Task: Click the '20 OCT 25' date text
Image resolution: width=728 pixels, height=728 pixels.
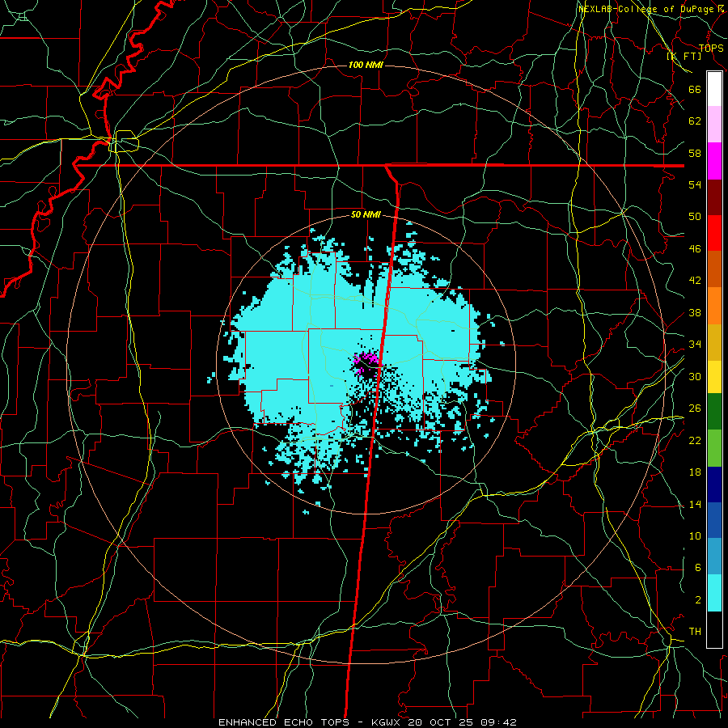Action: click(x=441, y=722)
